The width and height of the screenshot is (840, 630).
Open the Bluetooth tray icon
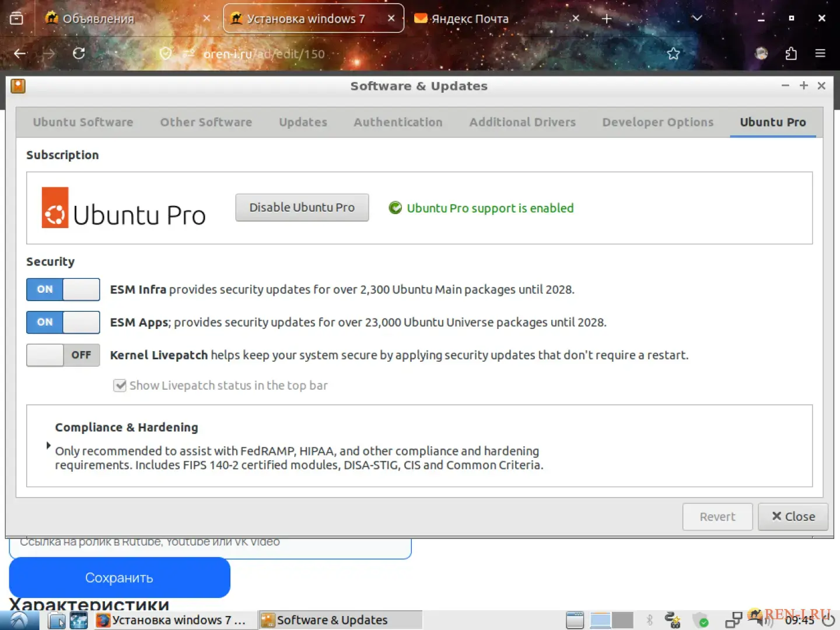[x=649, y=620]
